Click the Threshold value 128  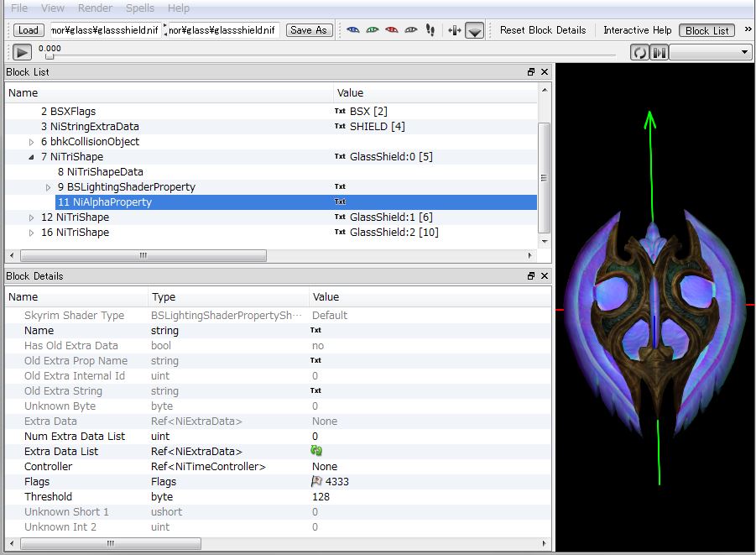321,496
